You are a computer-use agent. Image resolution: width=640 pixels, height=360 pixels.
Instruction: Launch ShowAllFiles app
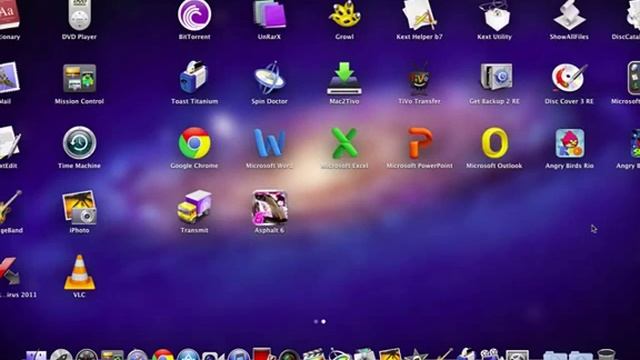click(569, 16)
